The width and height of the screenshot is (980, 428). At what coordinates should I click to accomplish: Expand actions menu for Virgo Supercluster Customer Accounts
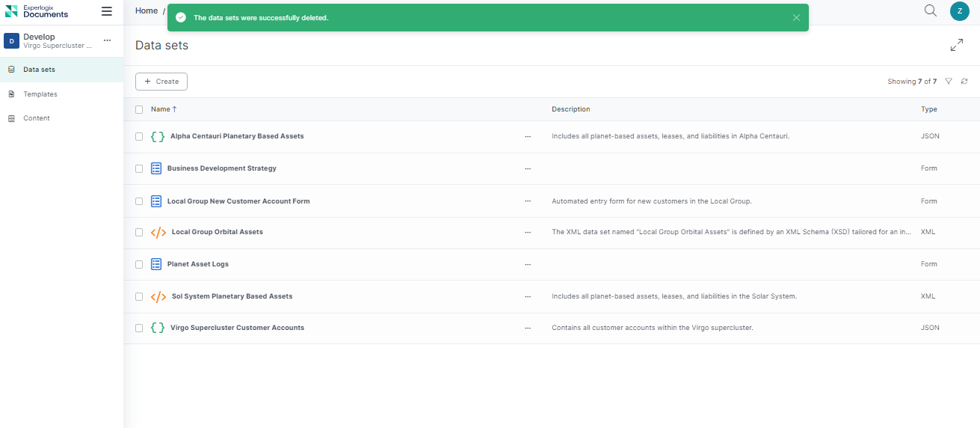click(x=528, y=328)
